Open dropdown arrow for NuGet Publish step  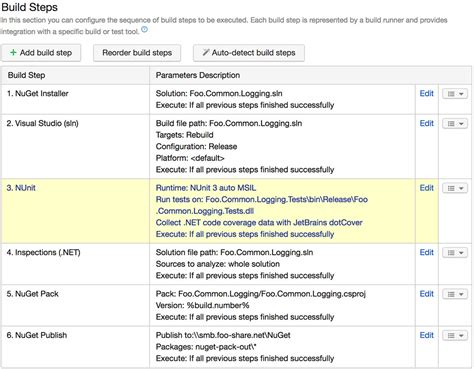[x=461, y=336]
